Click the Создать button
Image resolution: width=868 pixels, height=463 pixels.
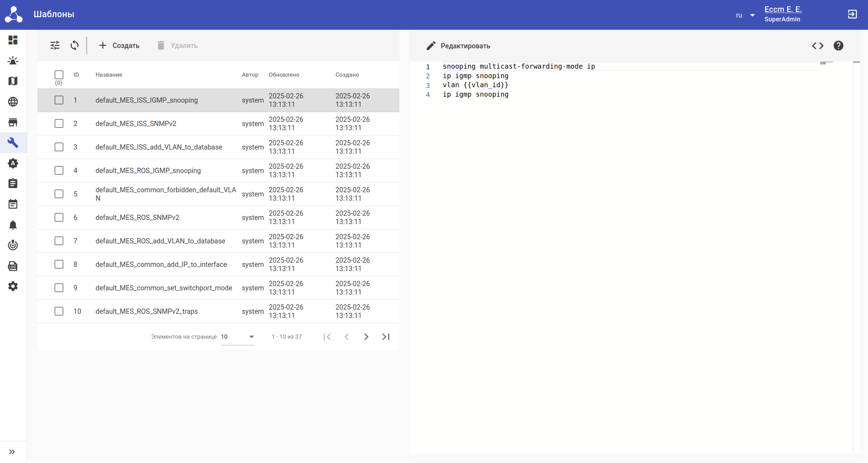[119, 46]
